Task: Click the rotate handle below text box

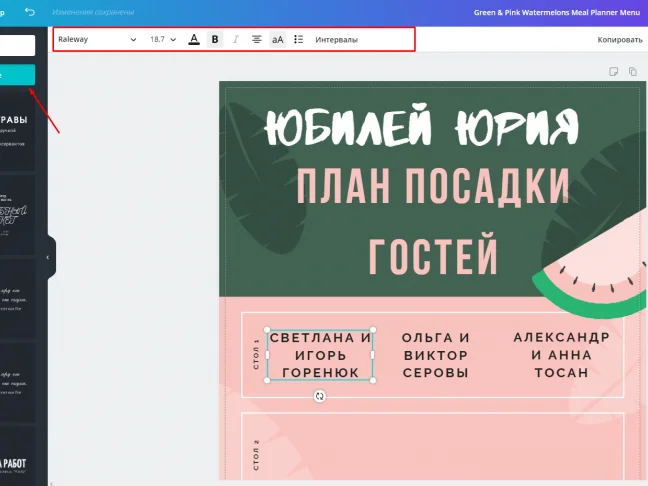Action: coord(320,396)
